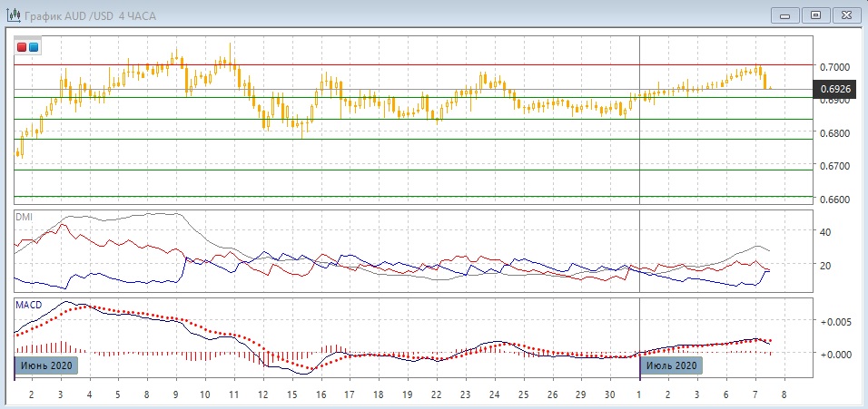Viewport: 868px width, 409px height.
Task: Click the 0.6800 price axis label
Action: click(x=833, y=133)
